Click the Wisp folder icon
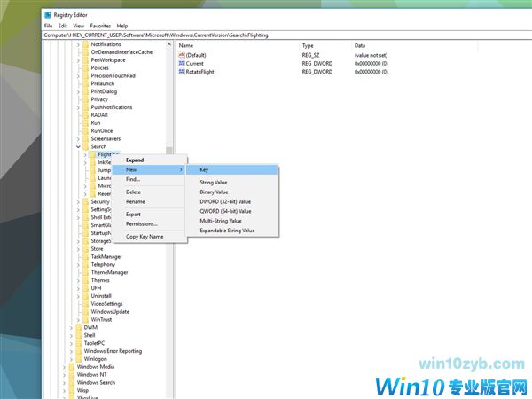This screenshot has width=532, height=399. tap(71, 390)
